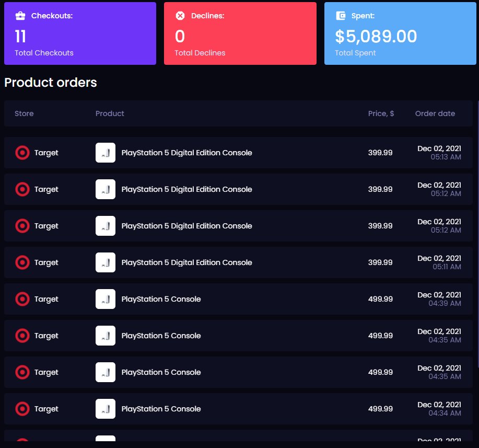This screenshot has width=479, height=448.
Task: Click 499.99 price in 04:34 AM row
Action: pyautogui.click(x=380, y=409)
